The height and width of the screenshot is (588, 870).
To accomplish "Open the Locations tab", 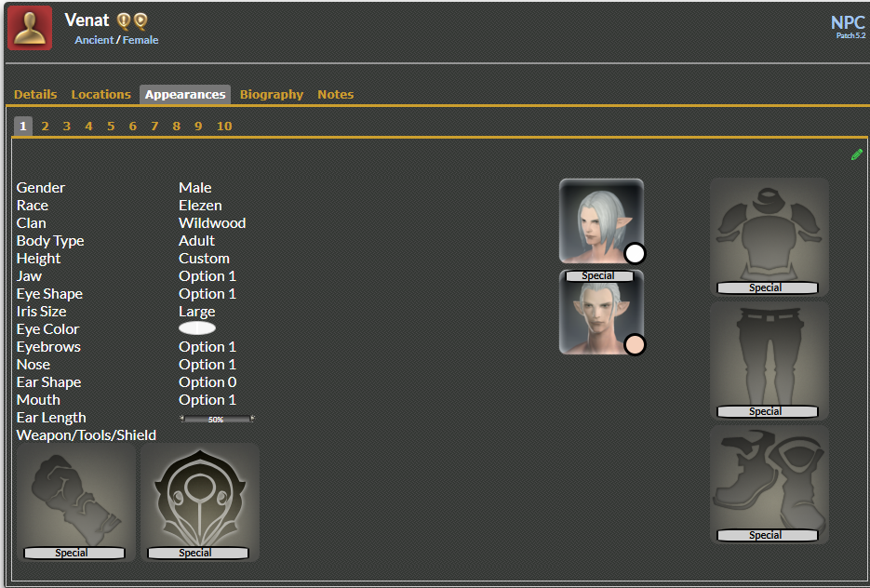I will coord(101,94).
